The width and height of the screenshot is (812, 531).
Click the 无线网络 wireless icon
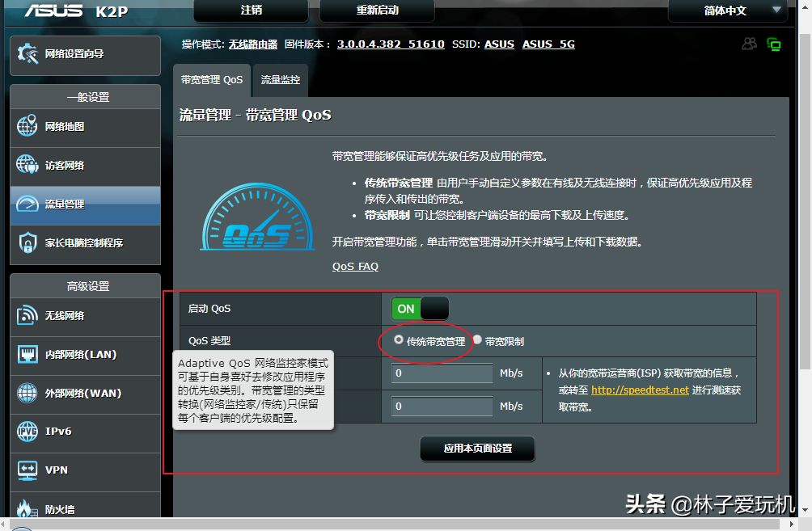[x=27, y=315]
